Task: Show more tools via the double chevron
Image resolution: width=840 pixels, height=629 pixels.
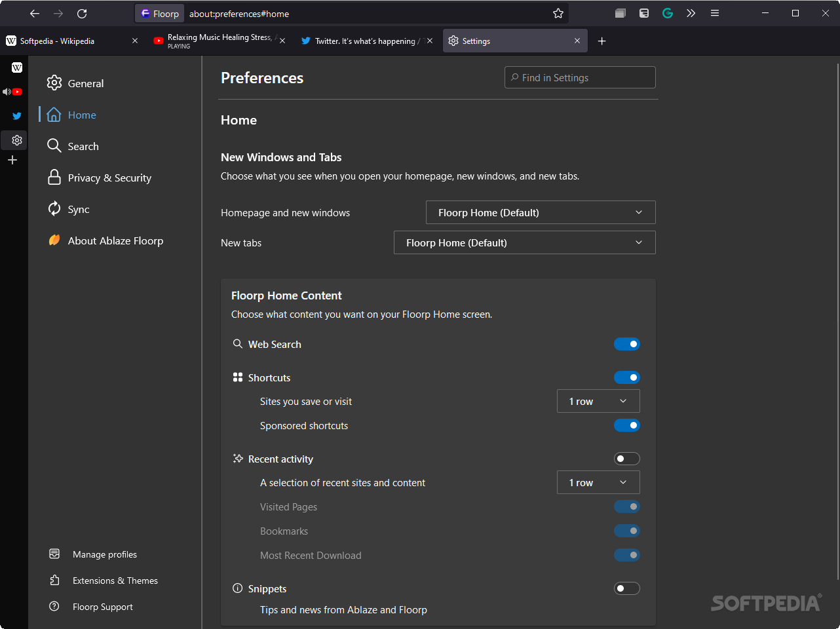Action: coord(691,13)
